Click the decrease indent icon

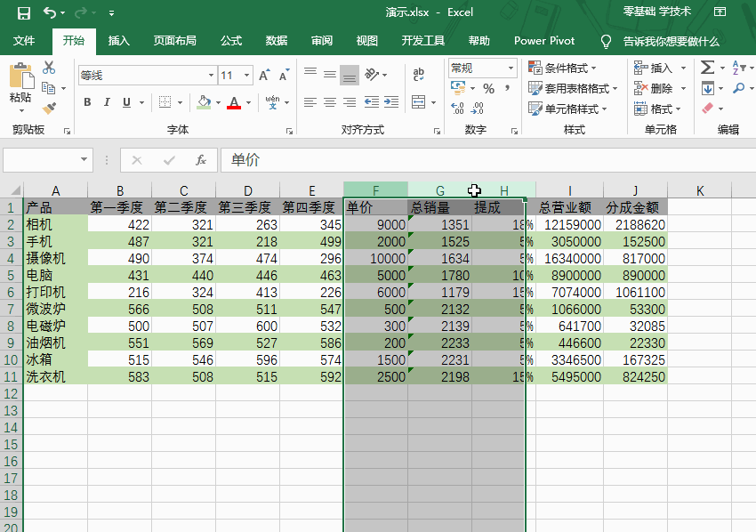(371, 102)
